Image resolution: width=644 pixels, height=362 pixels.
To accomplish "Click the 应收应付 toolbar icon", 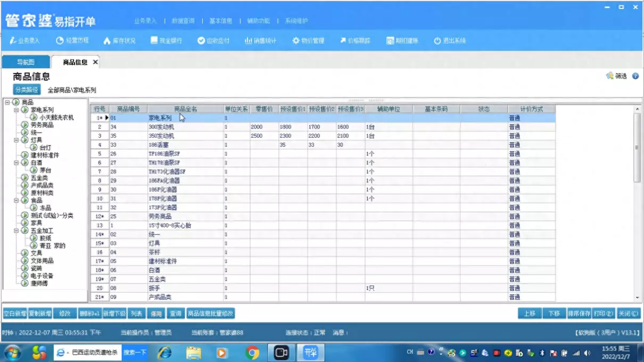I will coord(213,39).
